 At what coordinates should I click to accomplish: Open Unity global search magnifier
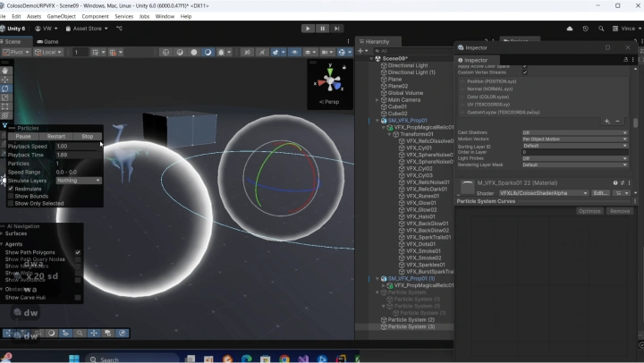(x=601, y=29)
